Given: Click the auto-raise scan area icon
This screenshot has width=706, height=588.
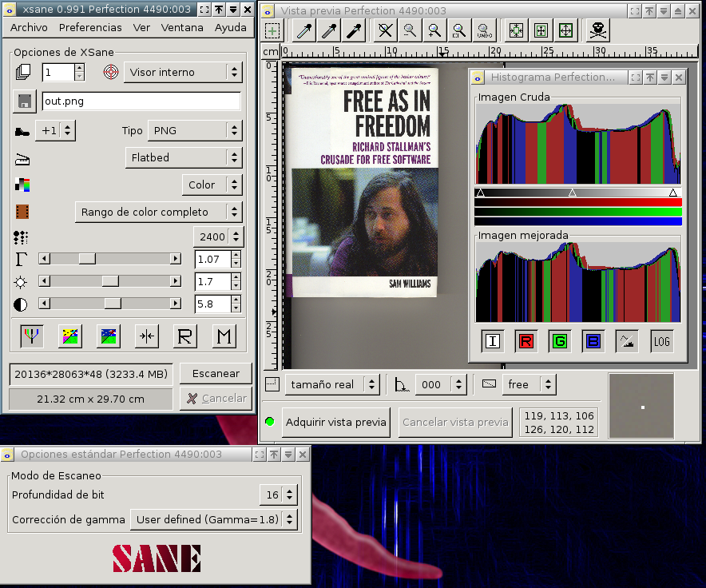Looking at the screenshot, I should (541, 30).
